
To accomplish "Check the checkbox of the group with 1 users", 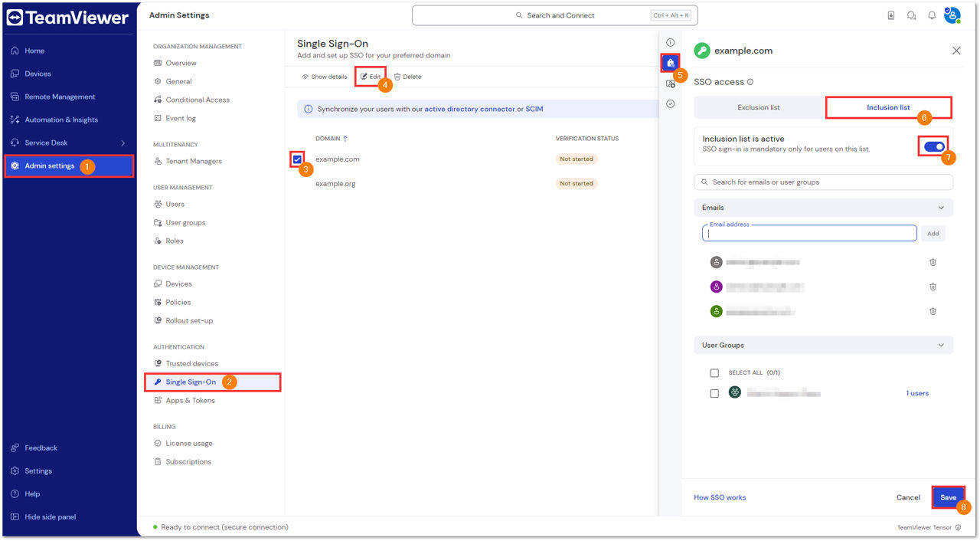I will (714, 393).
